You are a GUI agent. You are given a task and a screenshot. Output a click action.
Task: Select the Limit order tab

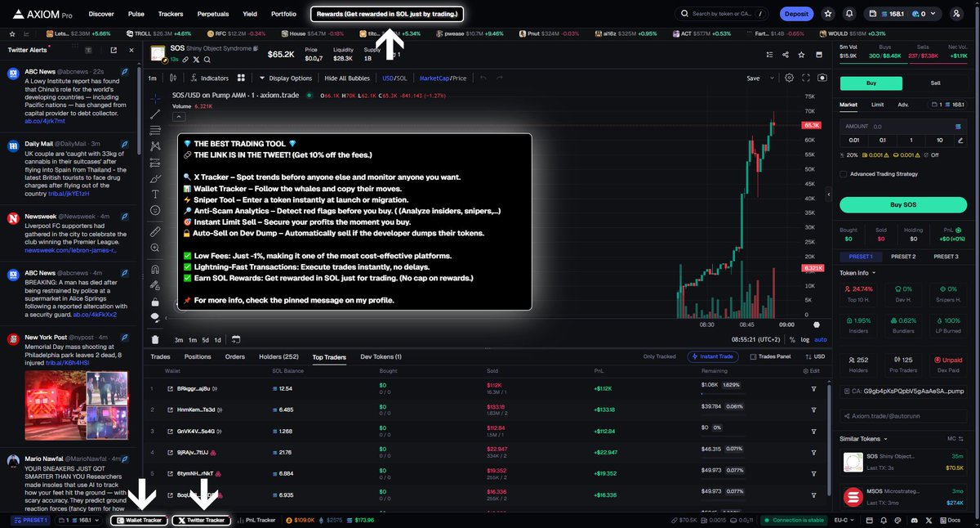877,105
